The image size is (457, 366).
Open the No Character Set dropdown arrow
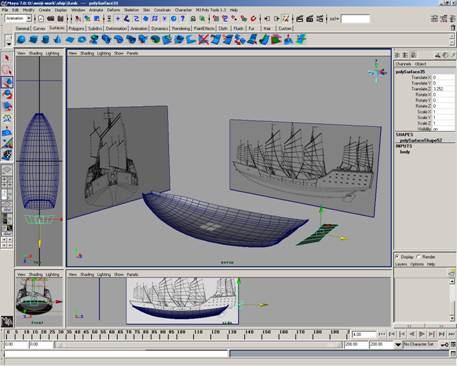tap(398, 344)
